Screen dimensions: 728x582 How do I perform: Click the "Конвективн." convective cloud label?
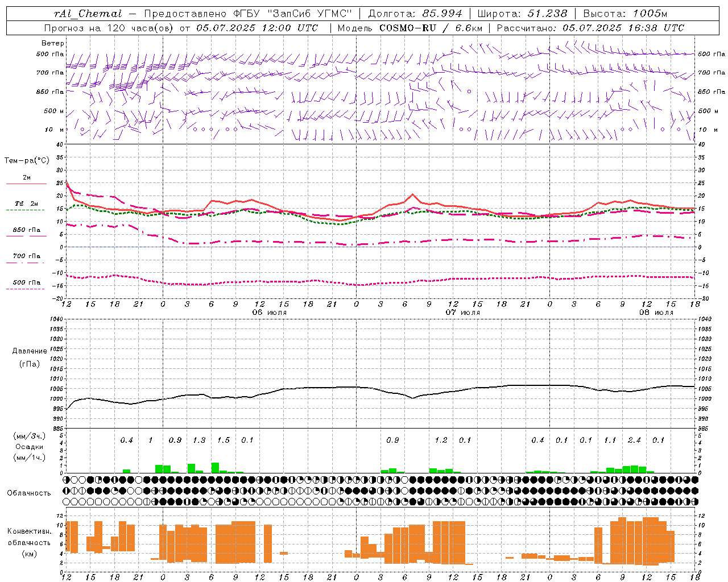tap(30, 531)
